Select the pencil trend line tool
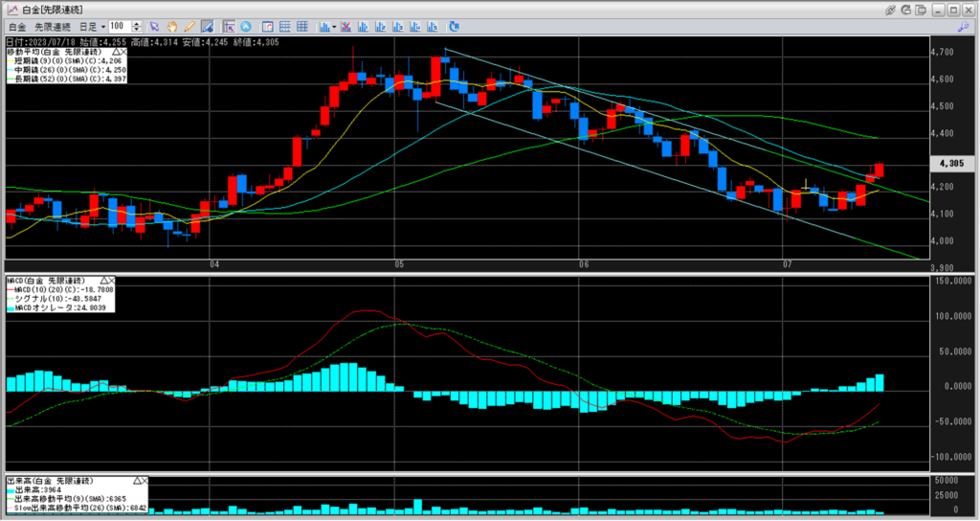Image resolution: width=980 pixels, height=521 pixels. (x=189, y=26)
